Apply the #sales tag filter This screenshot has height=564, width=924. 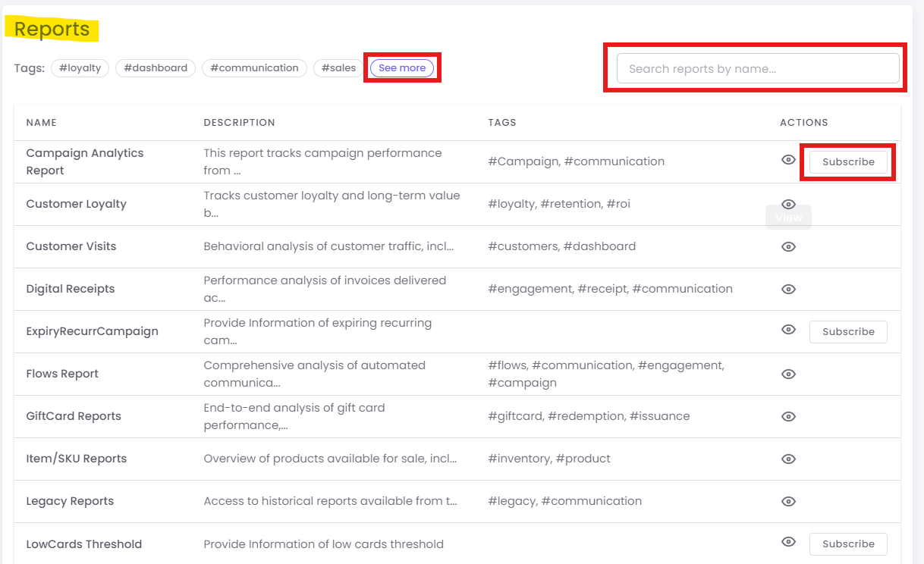pyautogui.click(x=338, y=68)
